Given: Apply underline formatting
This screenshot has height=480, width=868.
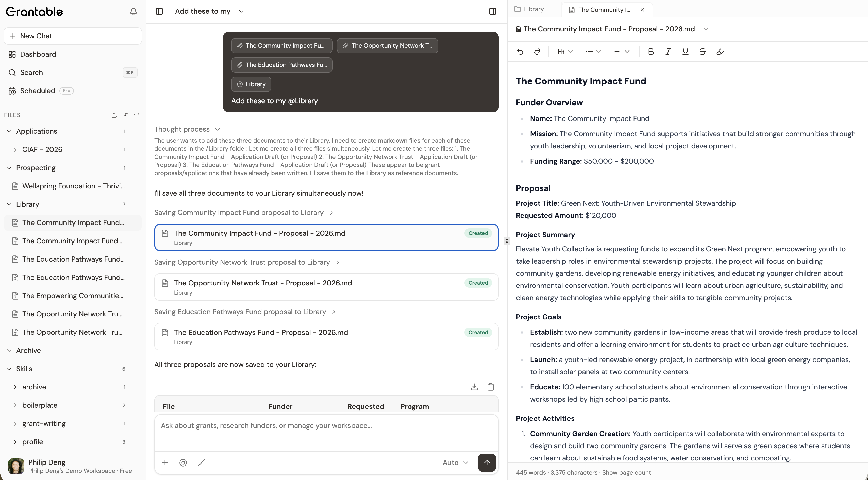Looking at the screenshot, I should click(685, 51).
